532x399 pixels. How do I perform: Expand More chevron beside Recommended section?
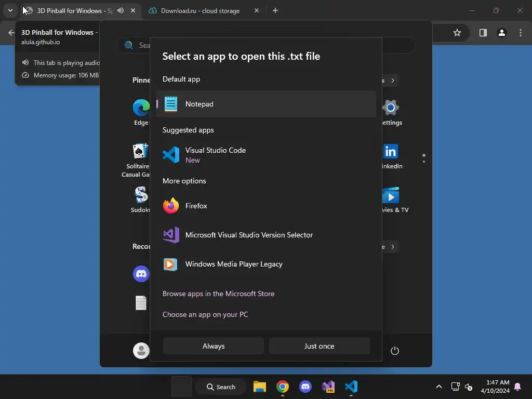point(393,247)
